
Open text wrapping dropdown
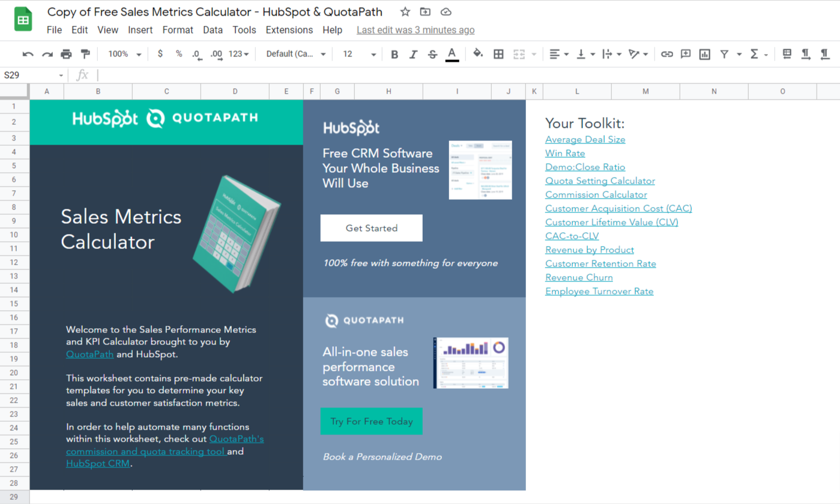click(612, 54)
